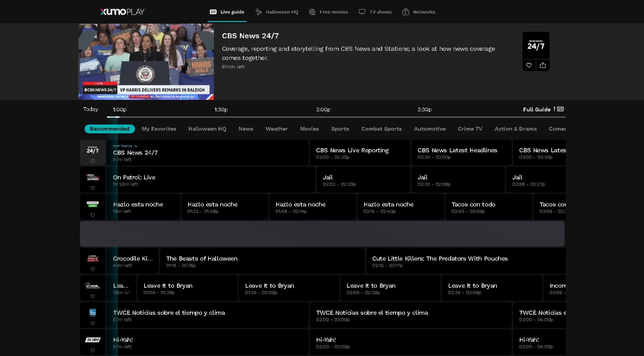Select Leave It to Bryan at 02:09 - 02:39p
This screenshot has width=644, height=356.
click(391, 288)
